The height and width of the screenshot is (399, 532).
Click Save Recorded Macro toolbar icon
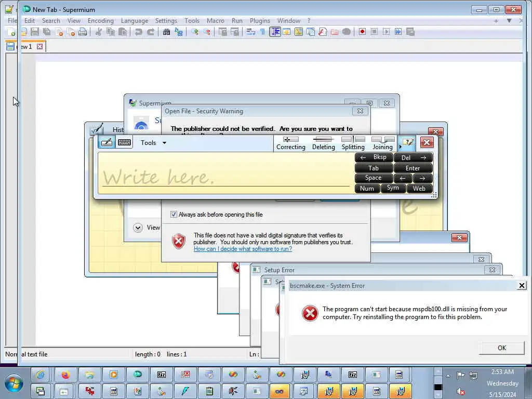[x=410, y=32]
